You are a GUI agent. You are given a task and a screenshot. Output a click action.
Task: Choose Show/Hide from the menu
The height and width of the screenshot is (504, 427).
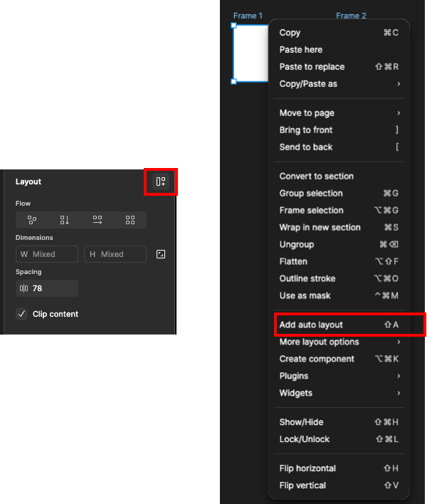click(x=339, y=422)
